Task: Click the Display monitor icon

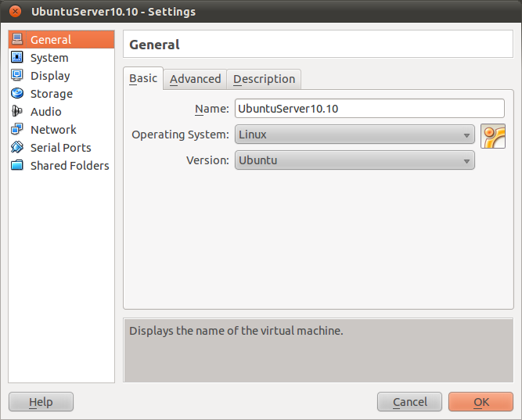Action: 17,76
